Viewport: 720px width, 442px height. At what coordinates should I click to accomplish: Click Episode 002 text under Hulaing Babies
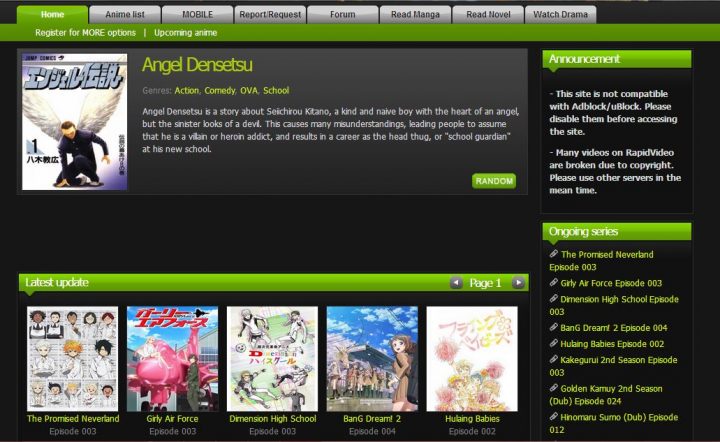[472, 431]
